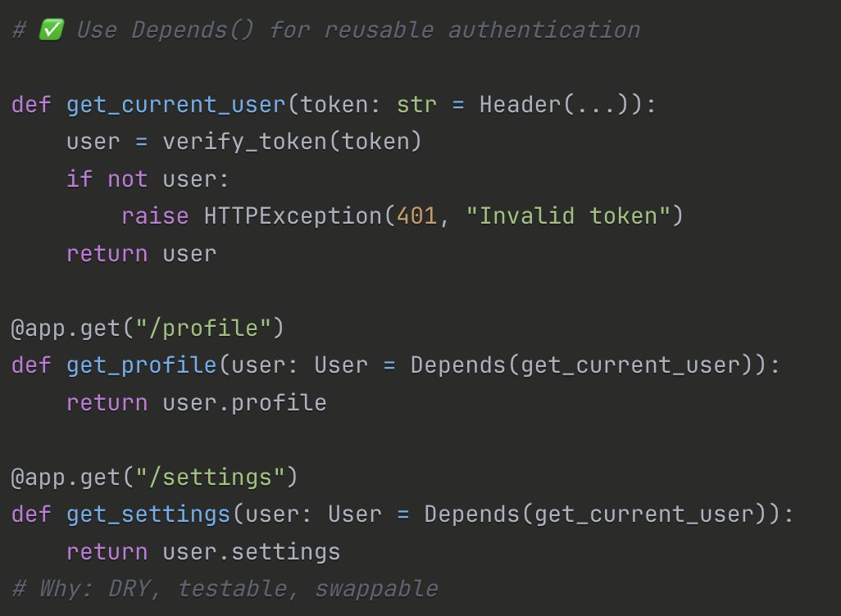Click the string "Invalid token"

568,216
